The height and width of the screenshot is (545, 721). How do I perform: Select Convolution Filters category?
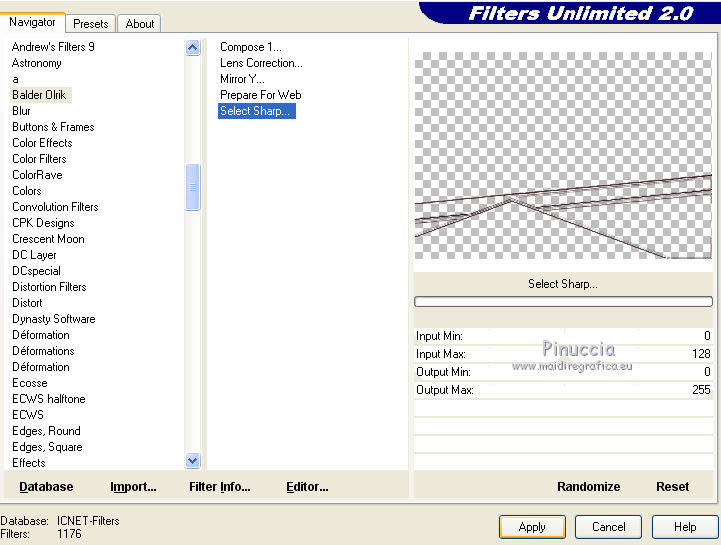[55, 207]
